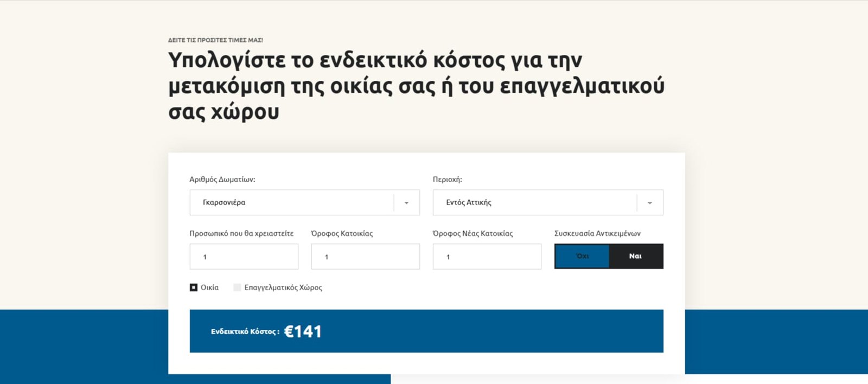Screen dimensions: 868x384
Task: Select Όχι for Συσκευασία Αντικειμένων
Action: [x=582, y=256]
